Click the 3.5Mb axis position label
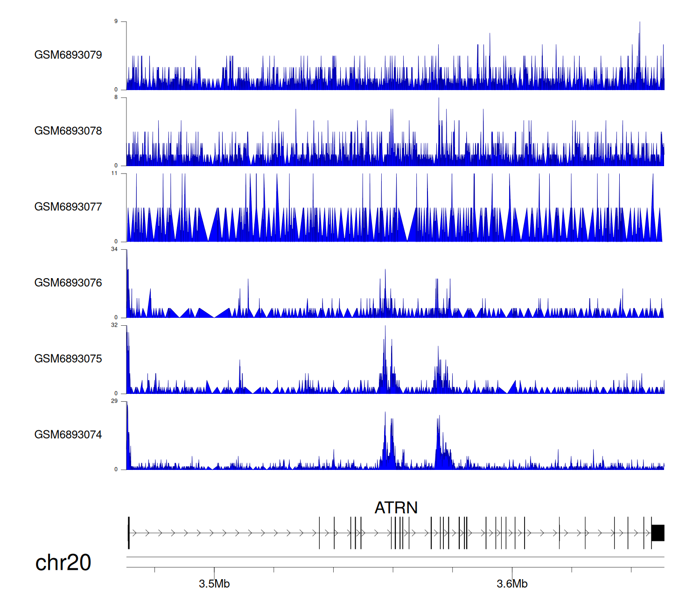Screen dimensions: 700x616 click(x=214, y=584)
